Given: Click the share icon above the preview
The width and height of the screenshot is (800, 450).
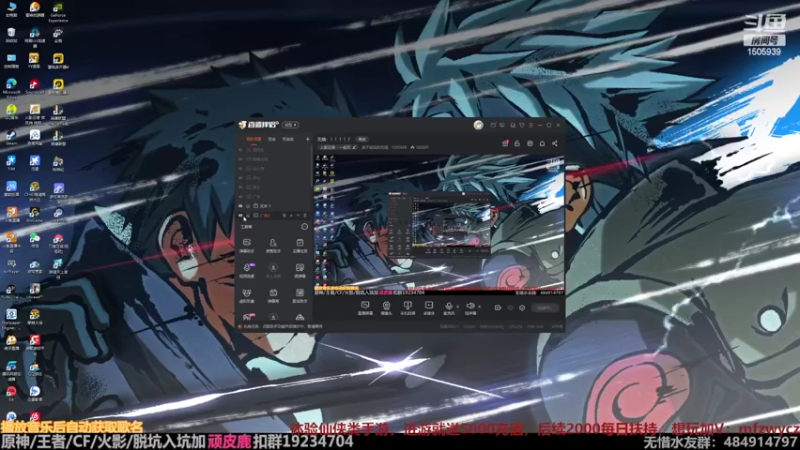Looking at the screenshot, I should click(x=555, y=143).
